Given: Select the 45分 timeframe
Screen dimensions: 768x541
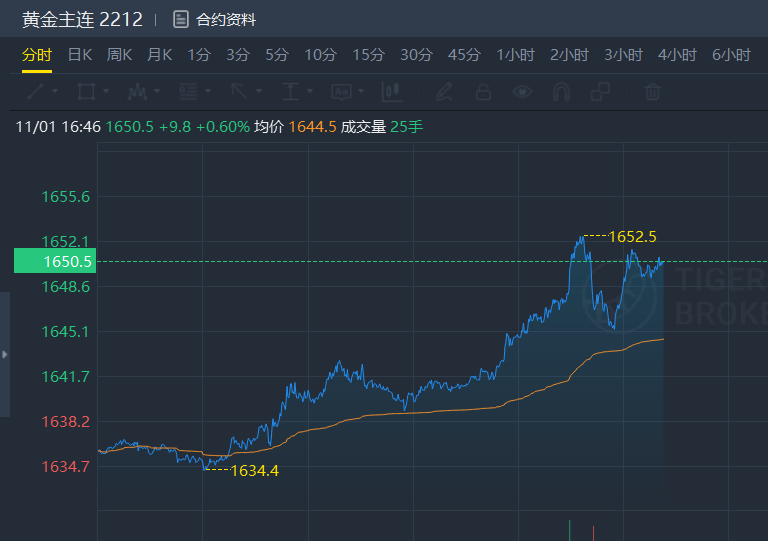Looking at the screenshot, I should 464,55.
